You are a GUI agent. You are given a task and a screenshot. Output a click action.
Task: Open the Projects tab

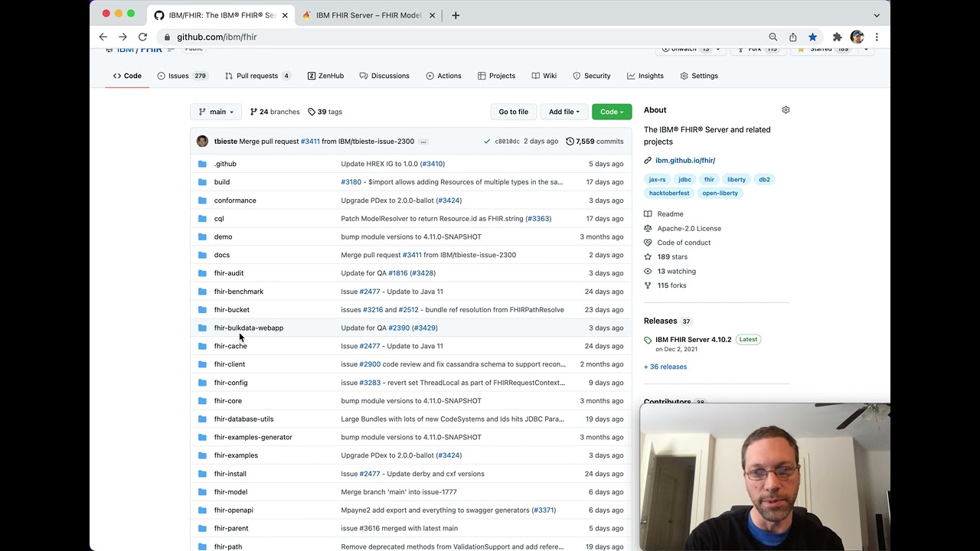click(x=496, y=76)
